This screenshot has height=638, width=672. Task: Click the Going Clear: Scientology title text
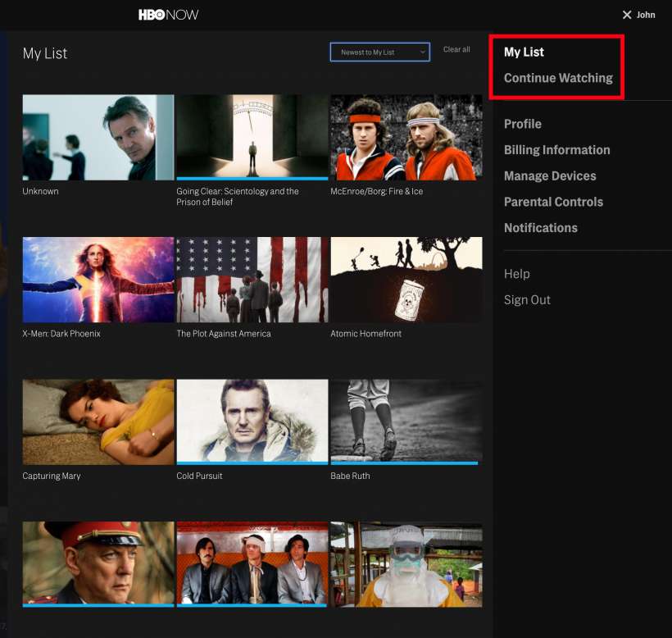238,196
